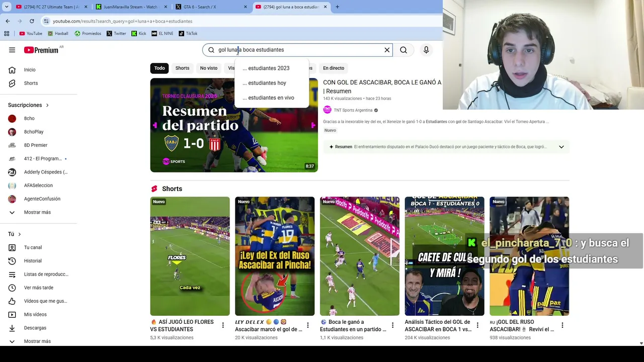This screenshot has width=644, height=362.
Task: Select the No visto filter chip
Action: (209, 68)
